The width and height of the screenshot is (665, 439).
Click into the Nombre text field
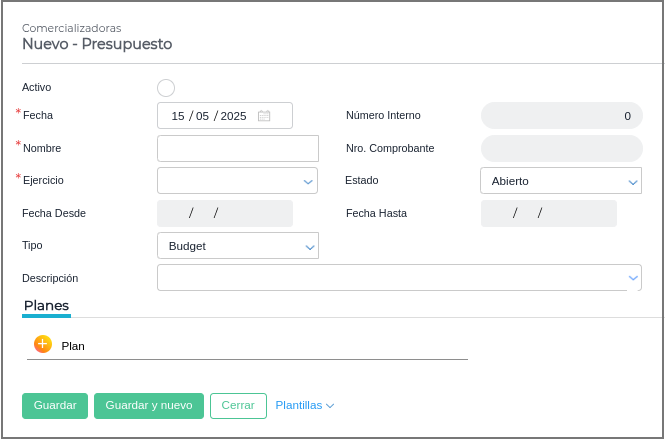click(238, 148)
